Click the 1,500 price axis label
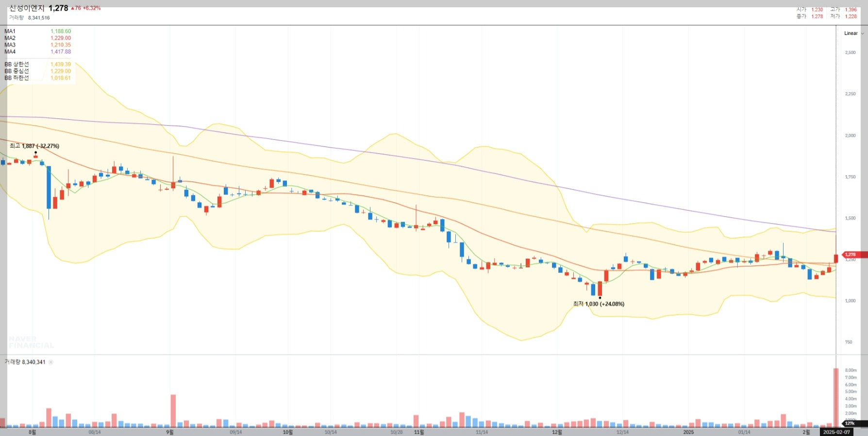Image resolution: width=868 pixels, height=436 pixels. tap(851, 218)
